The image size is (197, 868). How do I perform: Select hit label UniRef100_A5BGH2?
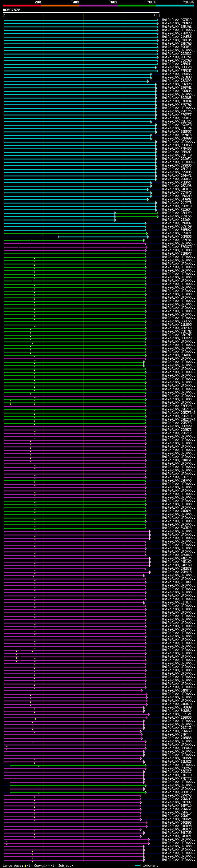(177, 152)
